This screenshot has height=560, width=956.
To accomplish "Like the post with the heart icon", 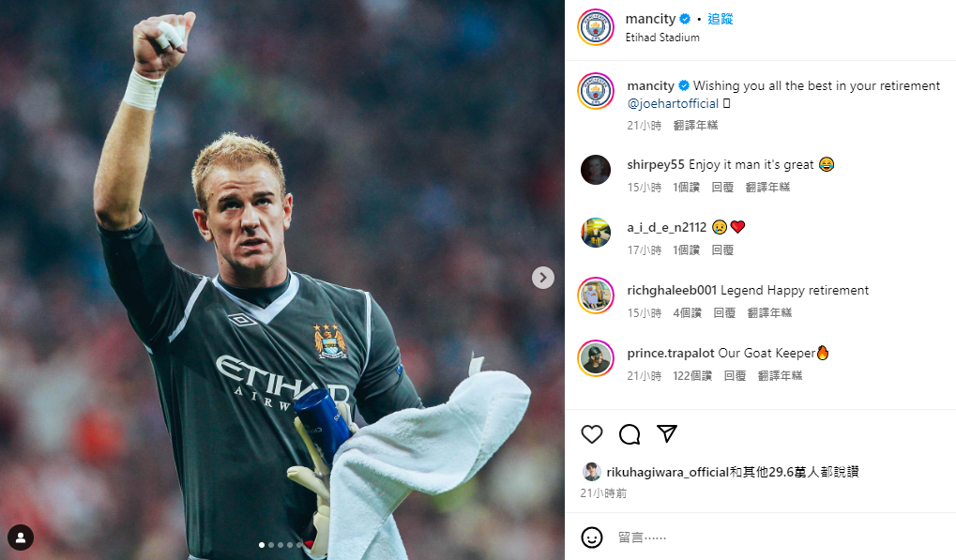I will pos(591,434).
